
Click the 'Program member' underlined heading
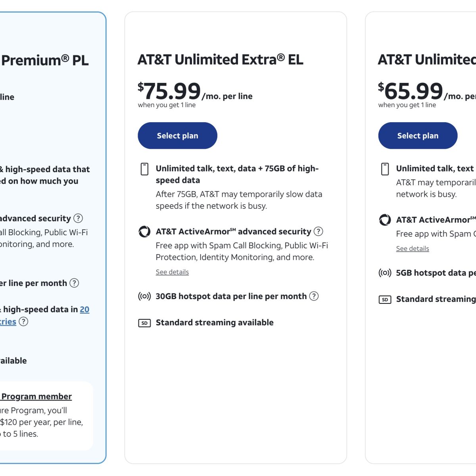pyautogui.click(x=36, y=396)
